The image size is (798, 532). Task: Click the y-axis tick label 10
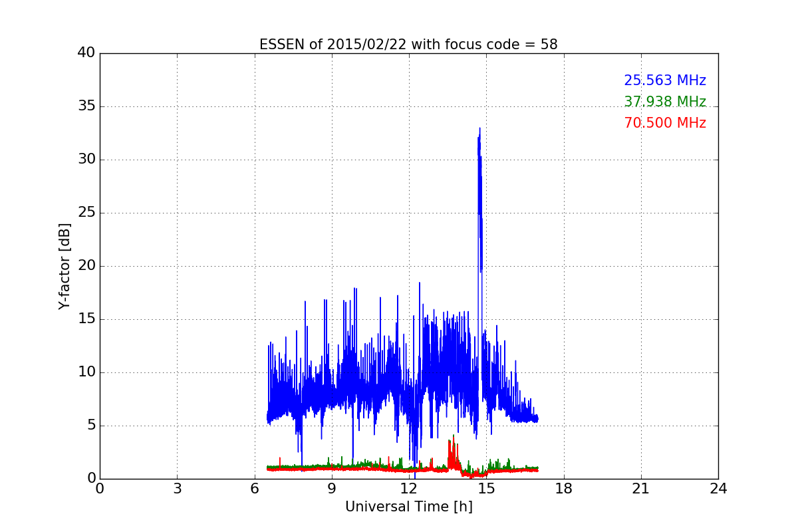point(86,372)
